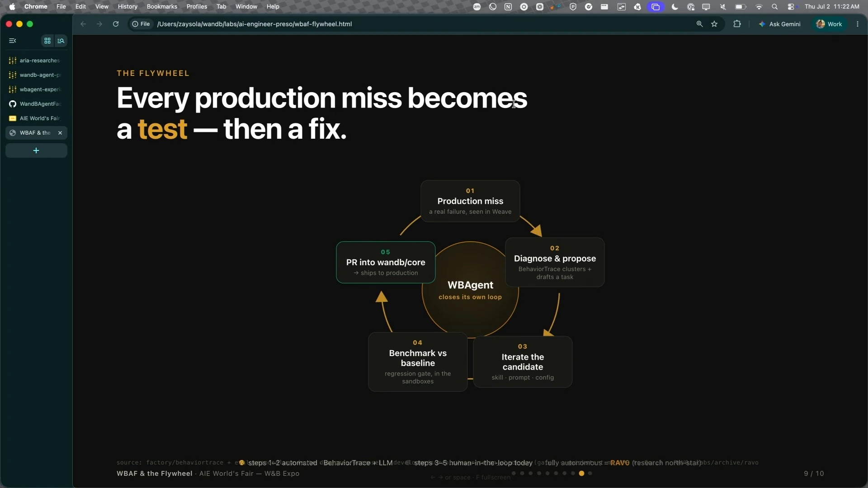Screen dimensions: 868x488
Task: Open the View menu
Action: (102, 6)
